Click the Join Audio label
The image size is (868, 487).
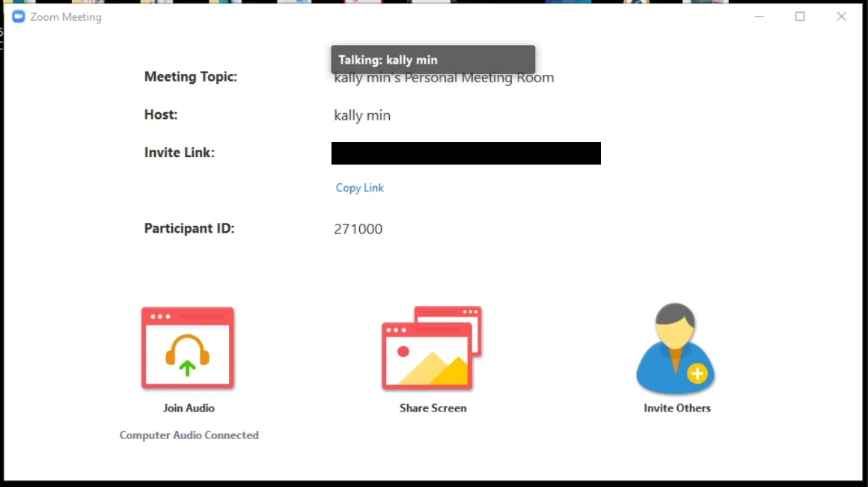[x=189, y=408]
